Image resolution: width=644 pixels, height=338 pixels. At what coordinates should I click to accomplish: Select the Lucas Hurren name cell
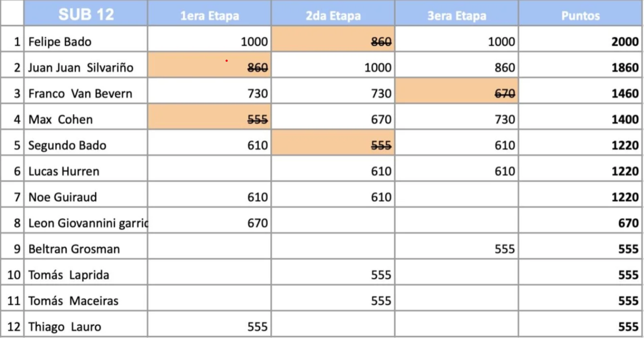[x=86, y=169]
